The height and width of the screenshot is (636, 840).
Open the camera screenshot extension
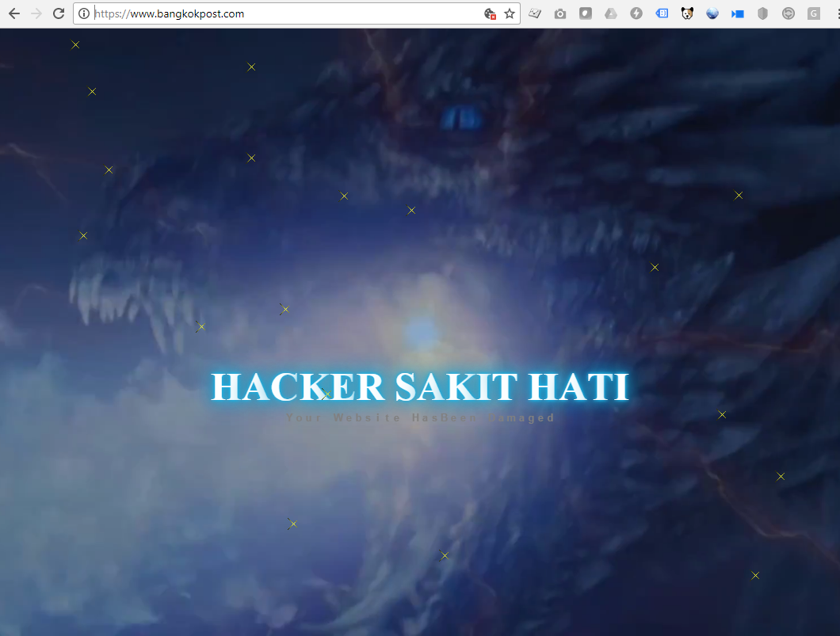point(559,14)
